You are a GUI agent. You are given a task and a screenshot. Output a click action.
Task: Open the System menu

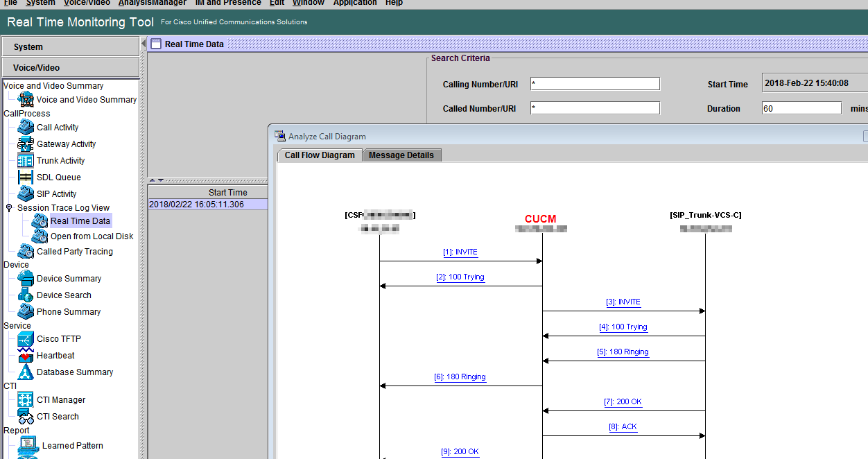coord(40,3)
